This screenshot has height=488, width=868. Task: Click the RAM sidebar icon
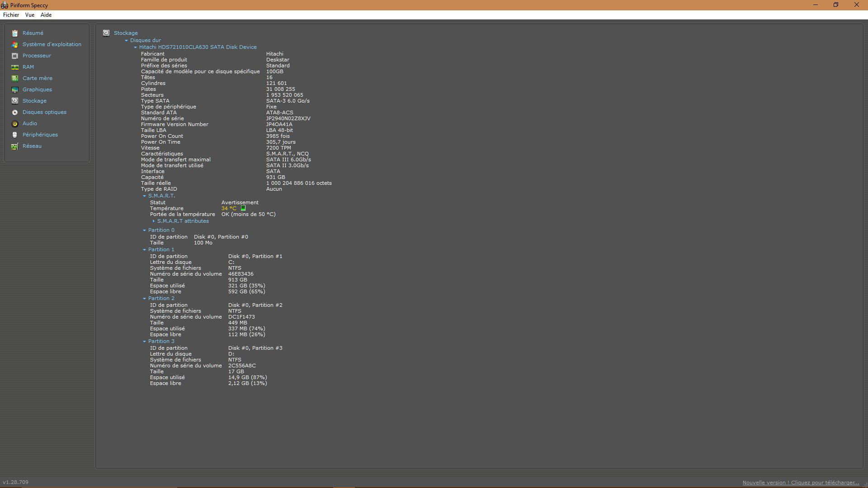tap(15, 67)
